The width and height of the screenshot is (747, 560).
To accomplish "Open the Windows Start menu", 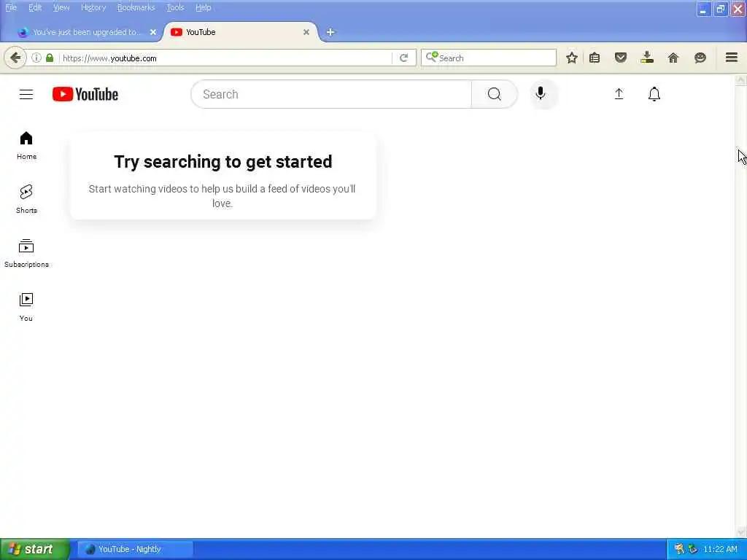I will tap(35, 550).
